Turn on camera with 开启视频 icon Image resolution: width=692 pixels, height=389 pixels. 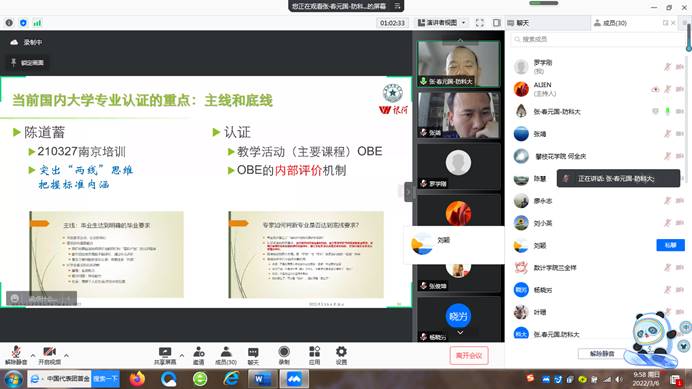point(49,355)
